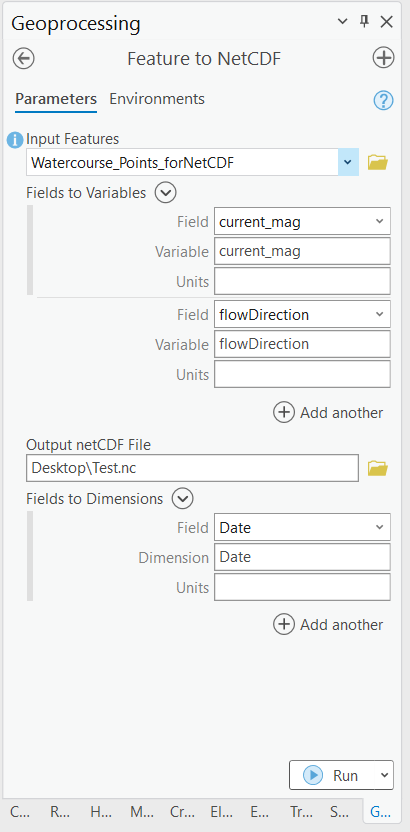Click the back arrow icon

(x=23, y=58)
